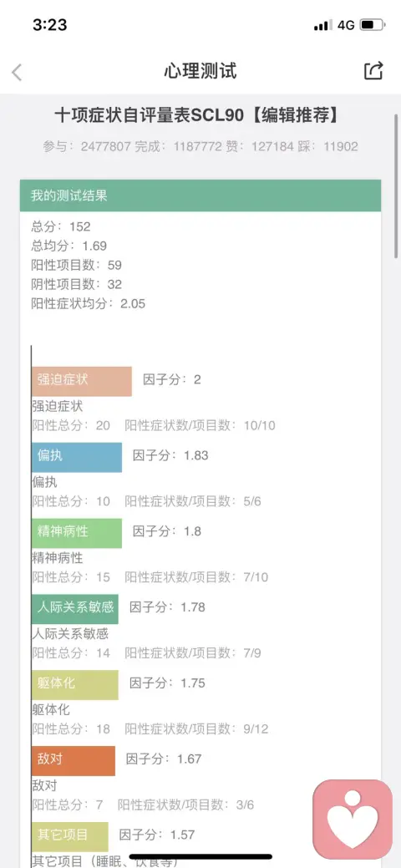Tap the 我的测试结果 header

pyautogui.click(x=200, y=195)
